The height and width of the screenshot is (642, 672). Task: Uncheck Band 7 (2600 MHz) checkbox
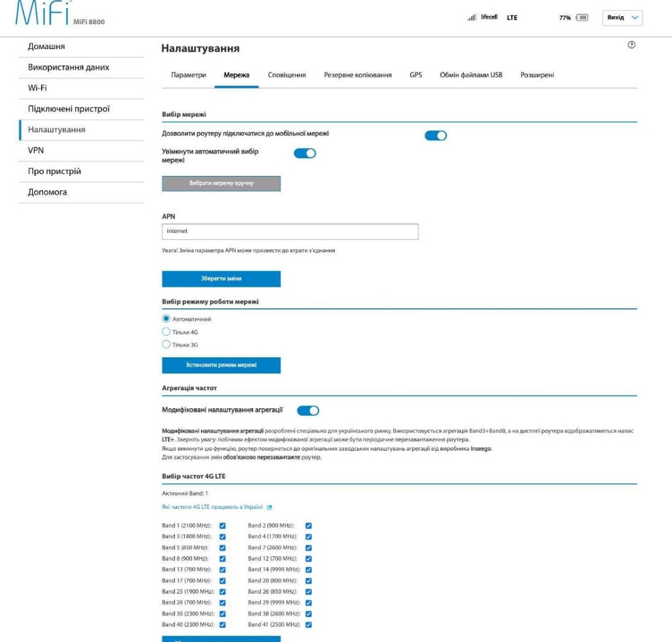(x=308, y=548)
